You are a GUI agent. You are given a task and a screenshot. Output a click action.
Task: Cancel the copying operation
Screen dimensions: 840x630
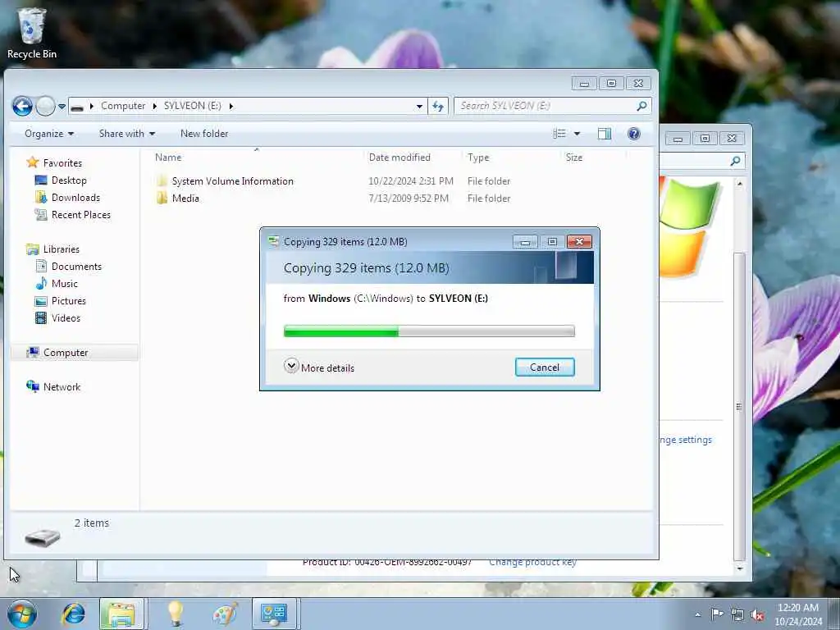tap(545, 367)
